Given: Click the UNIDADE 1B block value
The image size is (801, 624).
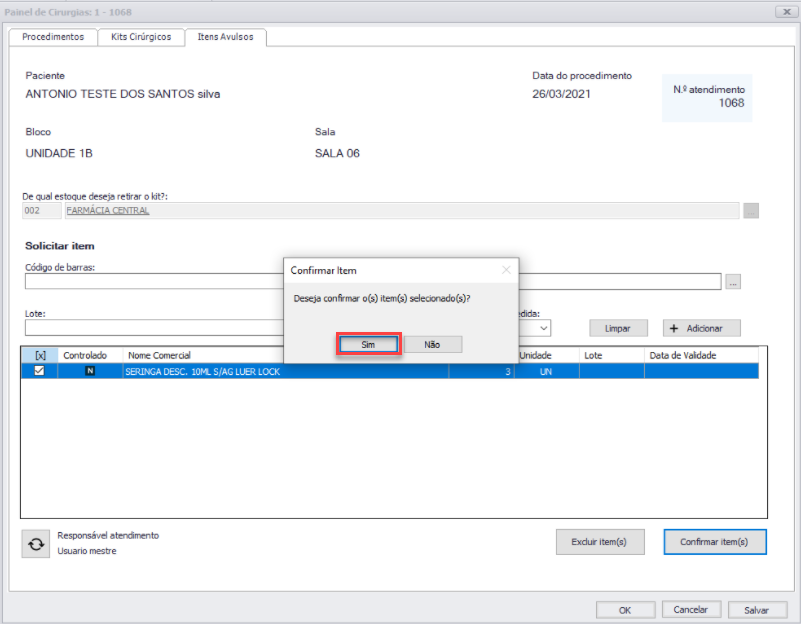Looking at the screenshot, I should (59, 153).
